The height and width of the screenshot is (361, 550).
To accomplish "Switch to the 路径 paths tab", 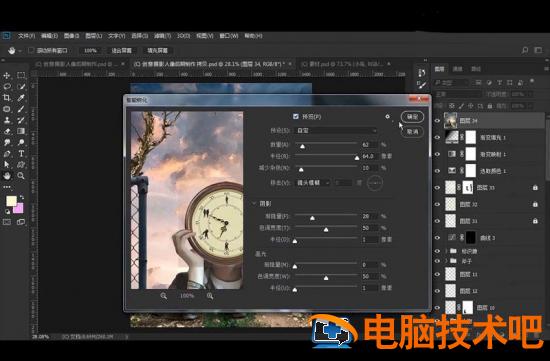I will coord(476,69).
